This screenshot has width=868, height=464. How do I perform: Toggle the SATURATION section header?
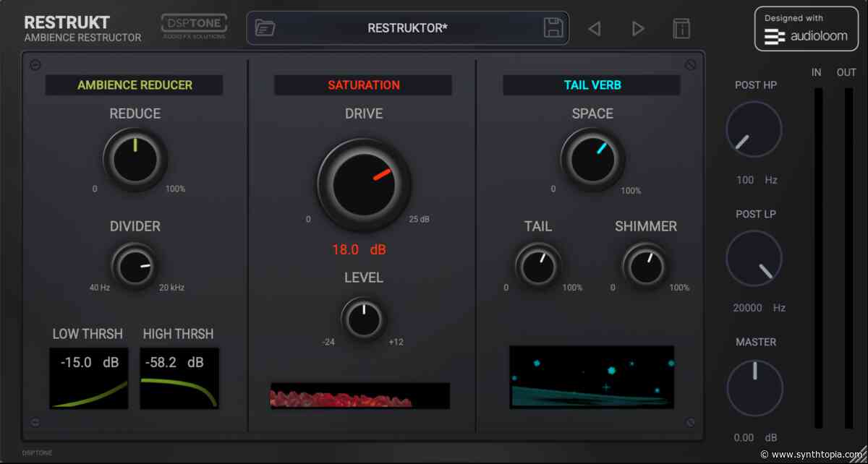tap(363, 85)
